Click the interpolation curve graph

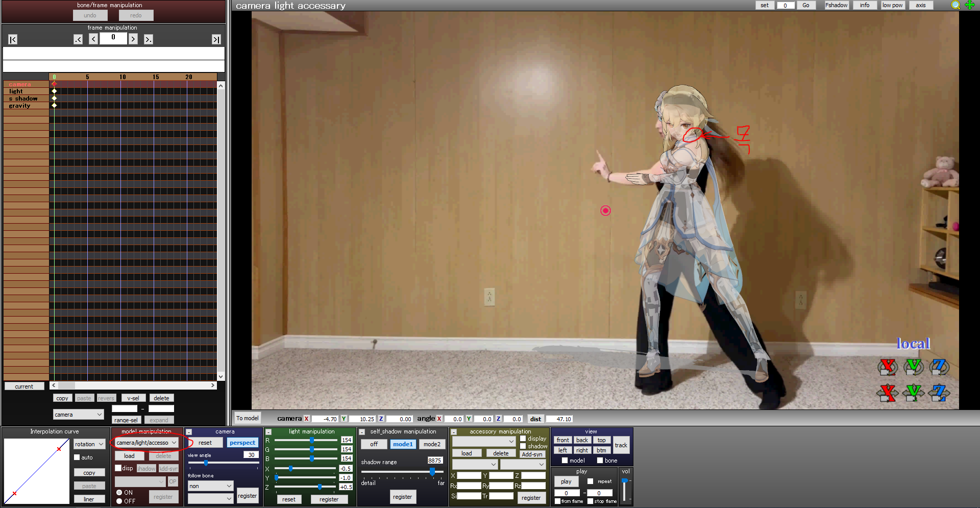tap(37, 471)
